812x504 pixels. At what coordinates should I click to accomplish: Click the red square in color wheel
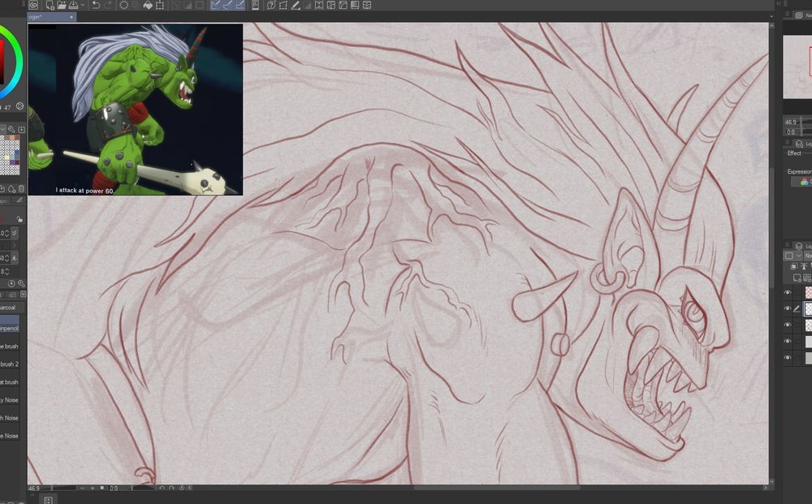[2, 62]
